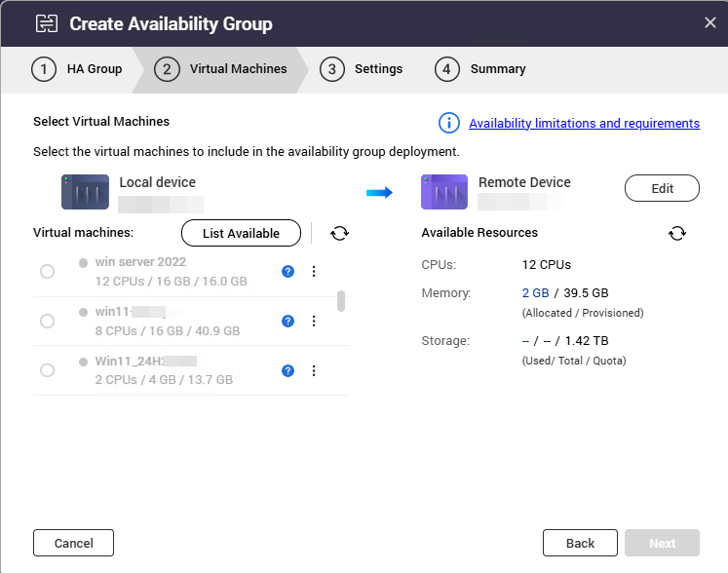Click the virtual machines list scrollbar

point(341,300)
